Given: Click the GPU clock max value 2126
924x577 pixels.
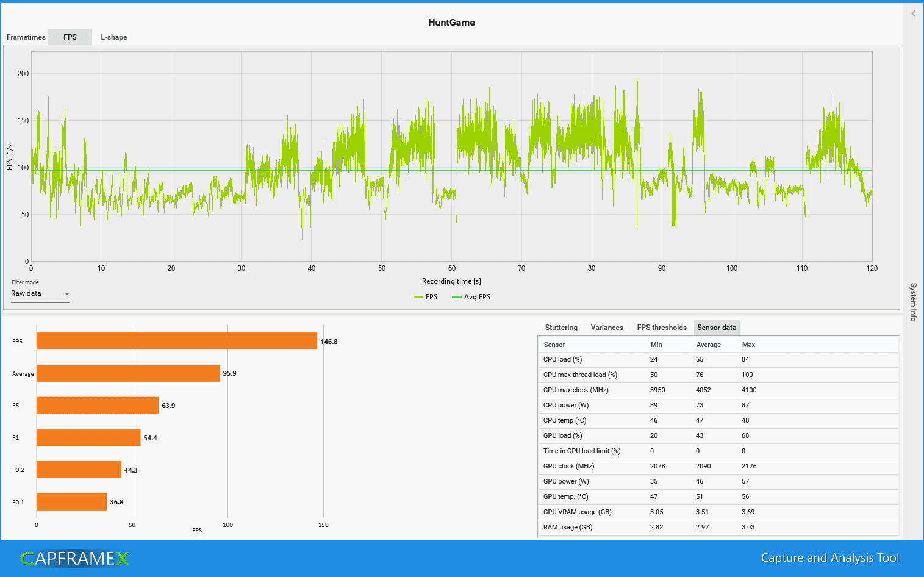Looking at the screenshot, I should 749,466.
